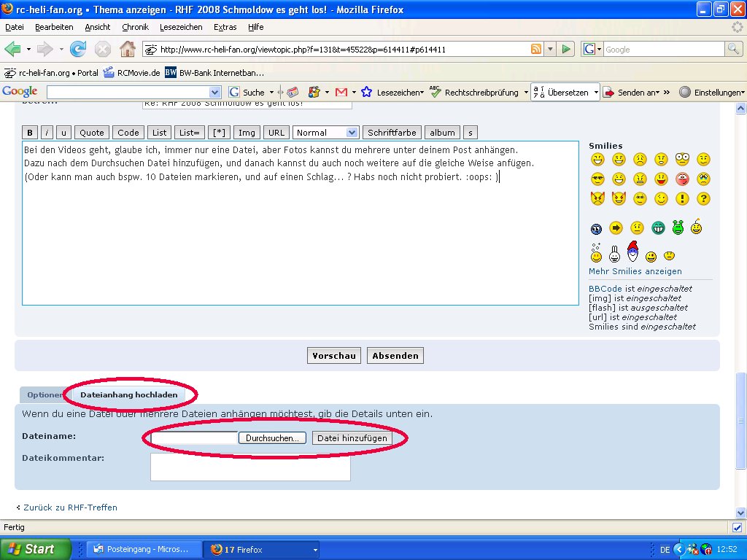Click the Rechtschreibprüfung spellcheck icon
The width and height of the screenshot is (747, 560).
435,92
